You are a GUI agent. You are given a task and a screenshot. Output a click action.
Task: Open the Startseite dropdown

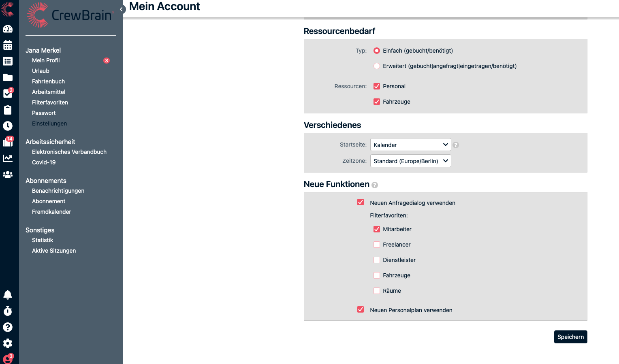[410, 145]
